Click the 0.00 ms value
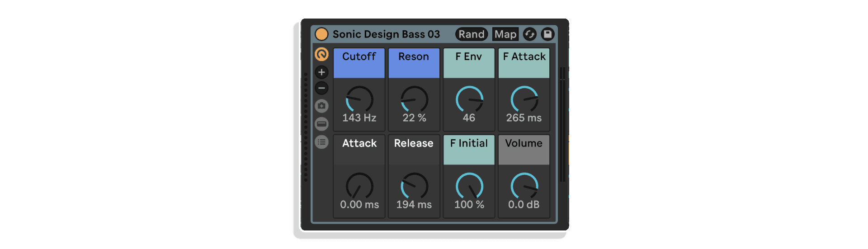 point(359,205)
